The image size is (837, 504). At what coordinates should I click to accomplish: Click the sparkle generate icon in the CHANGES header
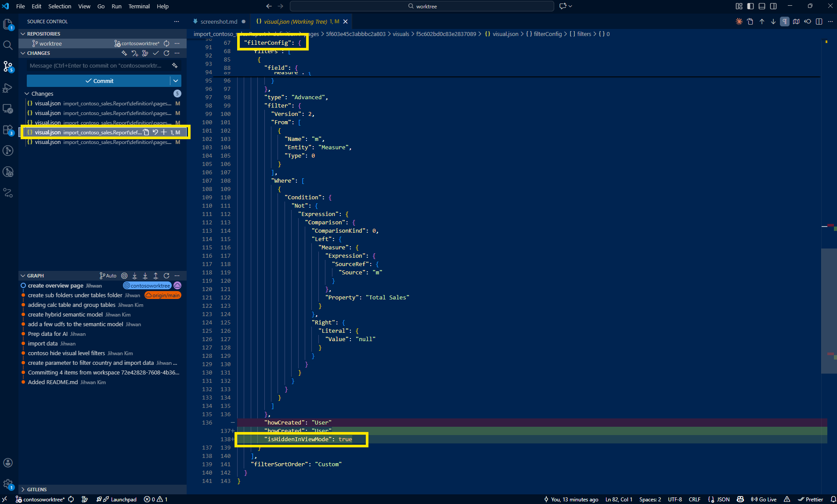pos(124,53)
